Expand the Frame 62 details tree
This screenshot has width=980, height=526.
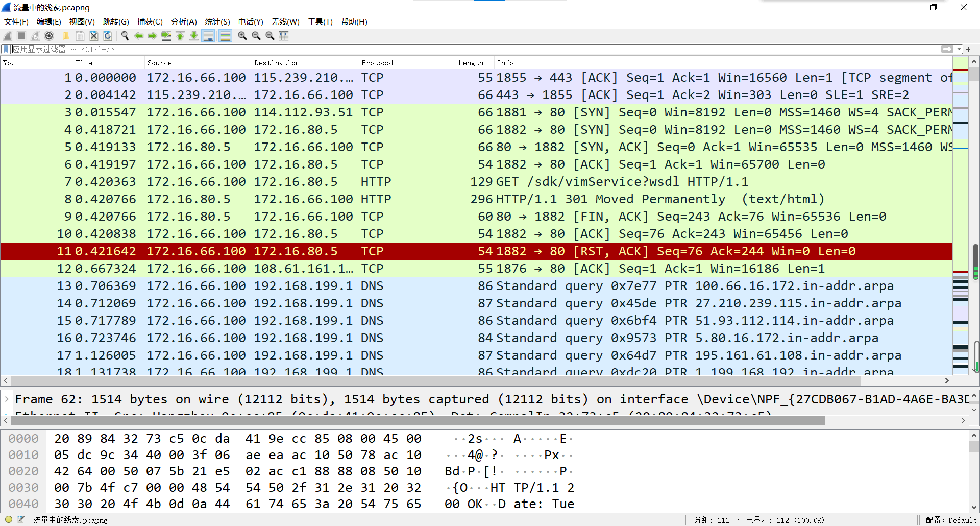click(7, 399)
